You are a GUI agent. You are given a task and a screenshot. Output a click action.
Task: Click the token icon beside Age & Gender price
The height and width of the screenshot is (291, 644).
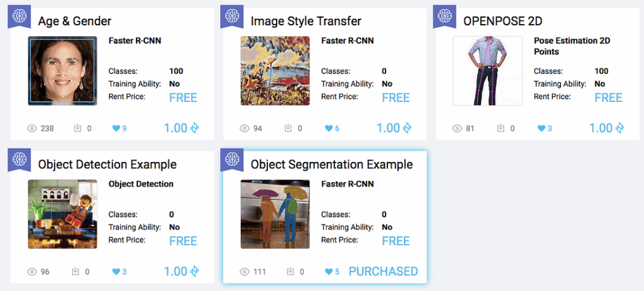(x=196, y=128)
